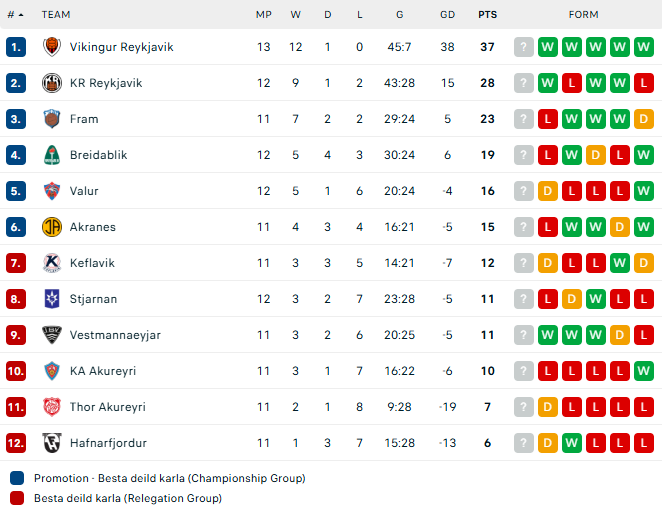The width and height of the screenshot is (662, 513).
Task: Click the Stjarnan star badge
Action: 52,299
